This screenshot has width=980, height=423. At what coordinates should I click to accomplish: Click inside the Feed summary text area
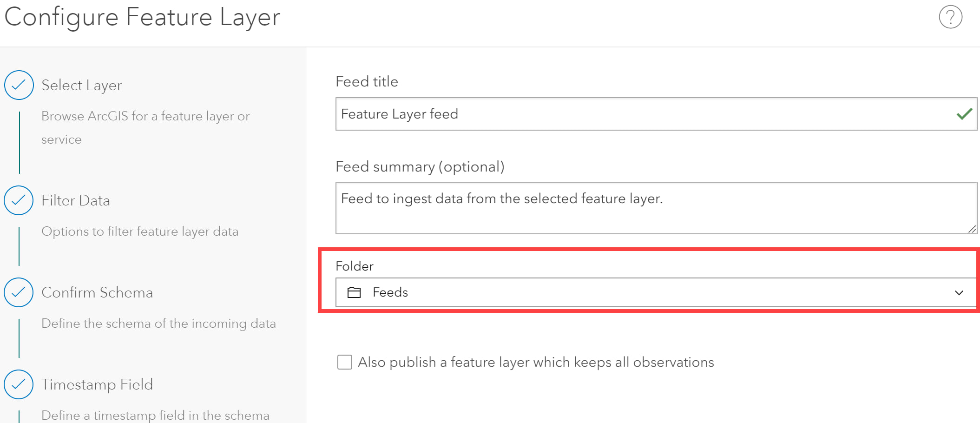coord(651,214)
